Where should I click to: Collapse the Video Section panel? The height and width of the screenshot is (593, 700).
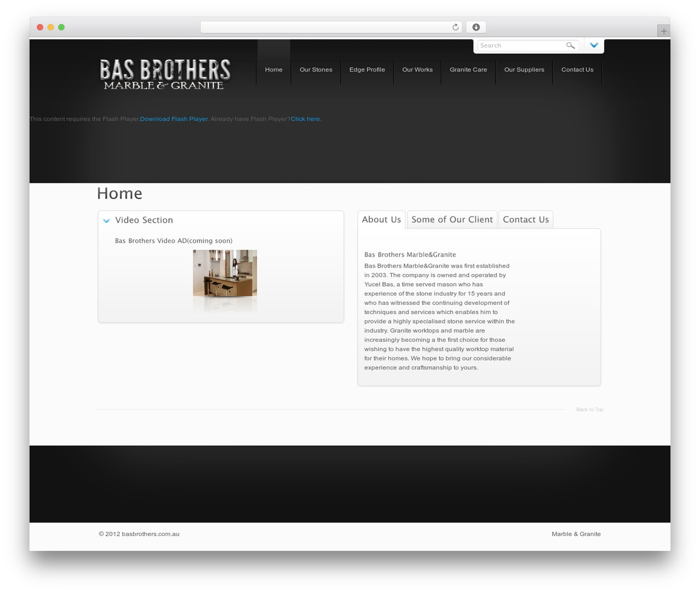click(107, 220)
